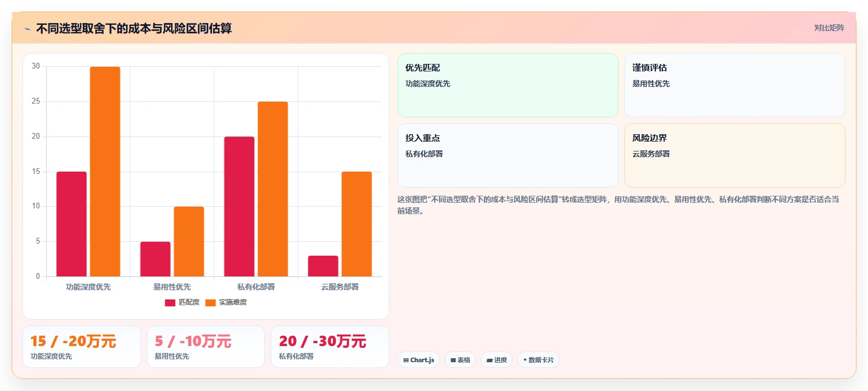Open the 投入重点 matrix card
This screenshot has height=391, width=868.
[x=507, y=155]
